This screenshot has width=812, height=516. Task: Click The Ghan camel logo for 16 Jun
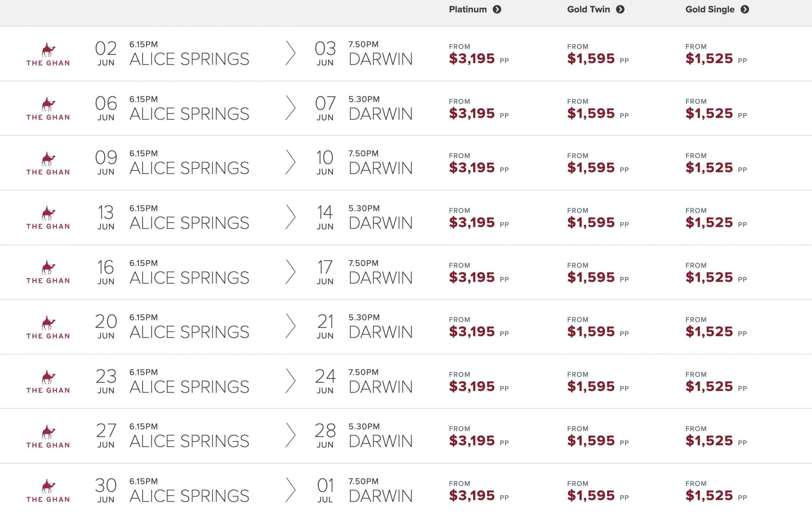[48, 272]
